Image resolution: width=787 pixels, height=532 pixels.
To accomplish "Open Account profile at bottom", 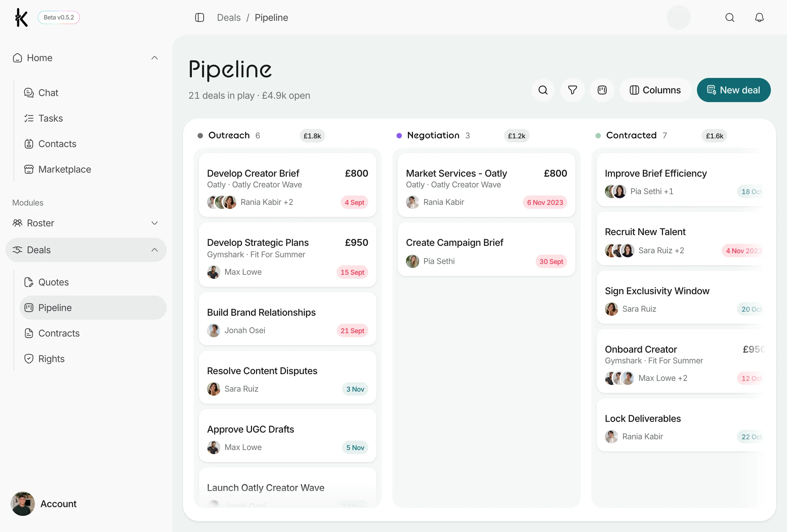I will coord(44,503).
